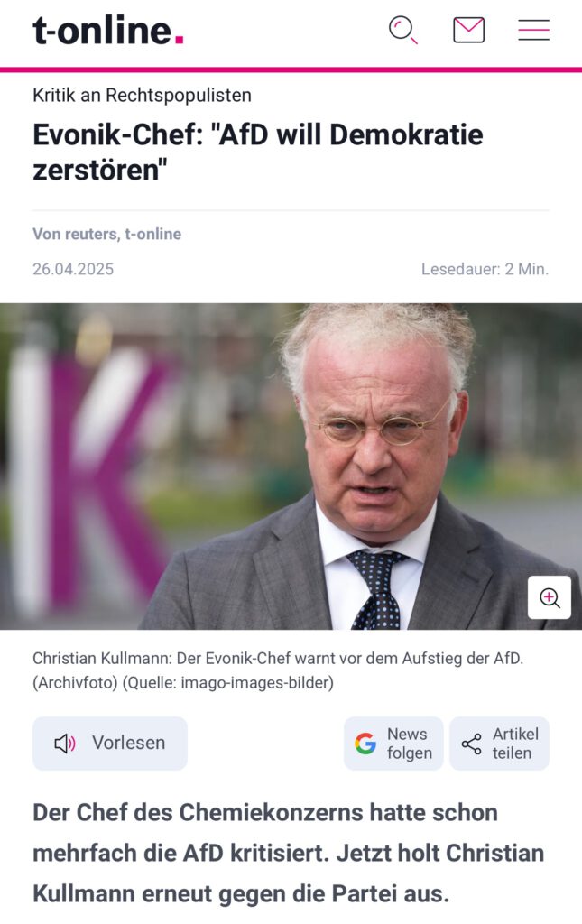Click the article photo of Christian Kullmann

click(291, 467)
